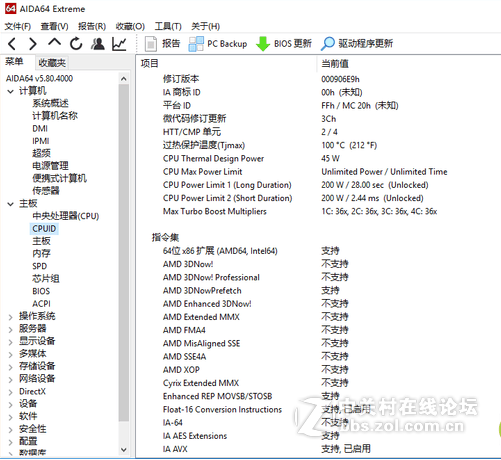Expand the 显示设备 tree node
The image size is (501, 460).
(11, 342)
